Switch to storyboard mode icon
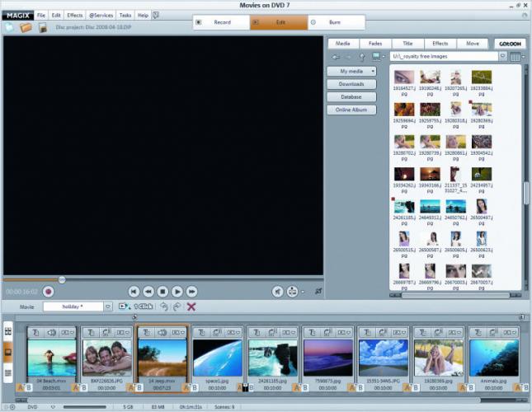The height and width of the screenshot is (412, 532). 7,352
